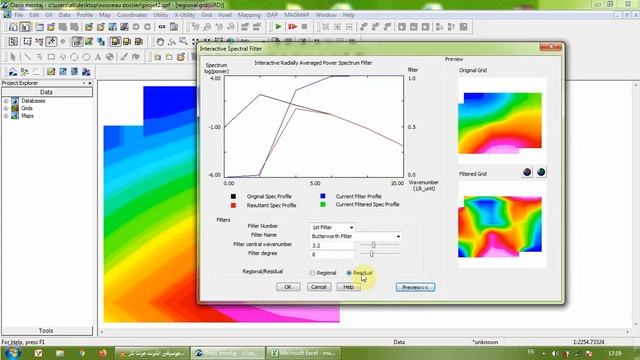
Task: Select the arrow pointer tool in drawing toolbar
Action: click(13, 57)
